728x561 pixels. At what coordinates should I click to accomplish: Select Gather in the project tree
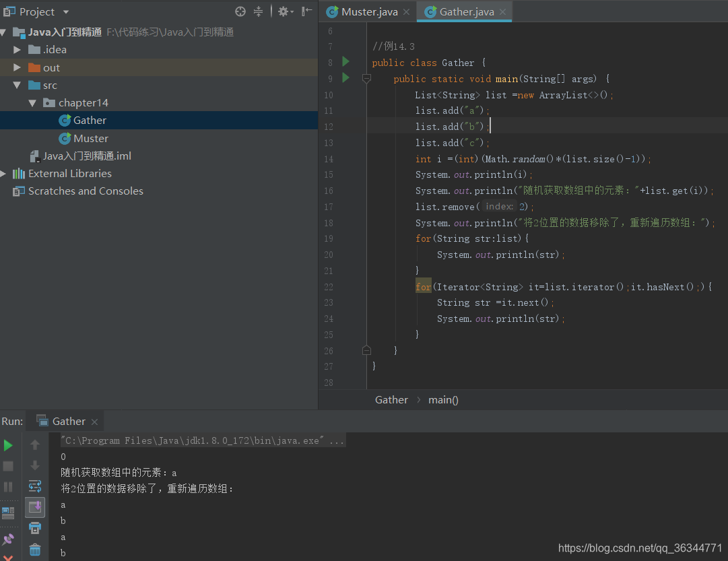coord(159,121)
